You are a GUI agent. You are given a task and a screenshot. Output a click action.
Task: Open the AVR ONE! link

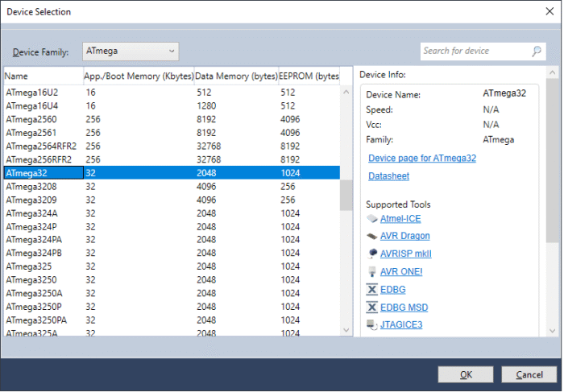point(401,272)
